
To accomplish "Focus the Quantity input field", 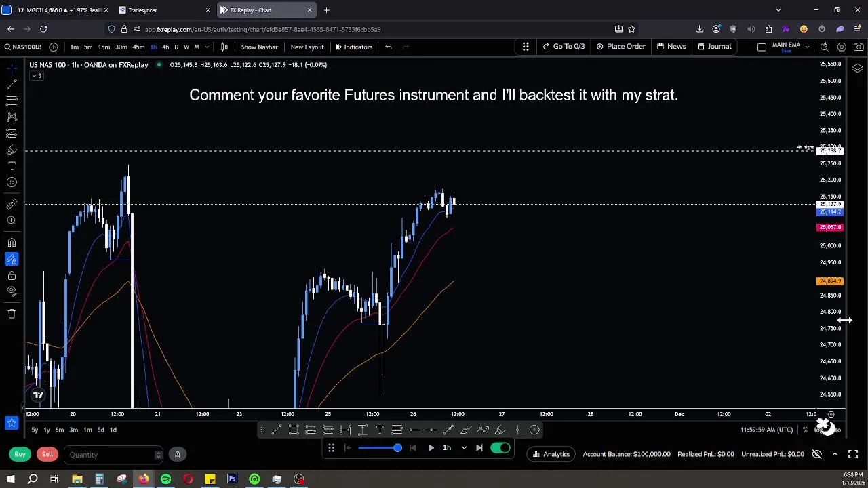I will tap(113, 455).
